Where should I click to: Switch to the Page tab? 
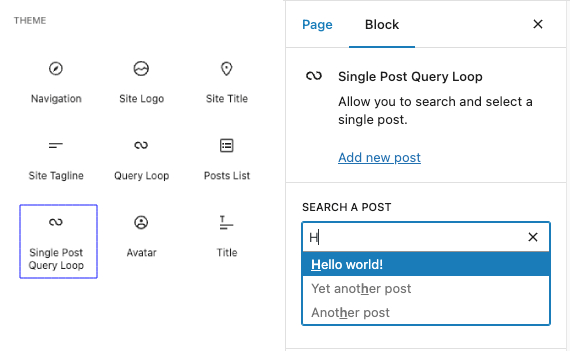(x=317, y=24)
